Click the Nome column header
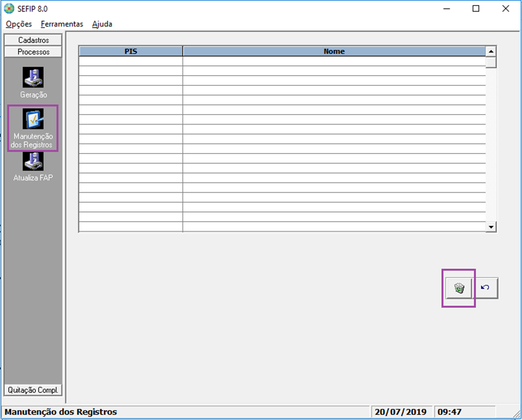522x420 pixels. click(334, 51)
